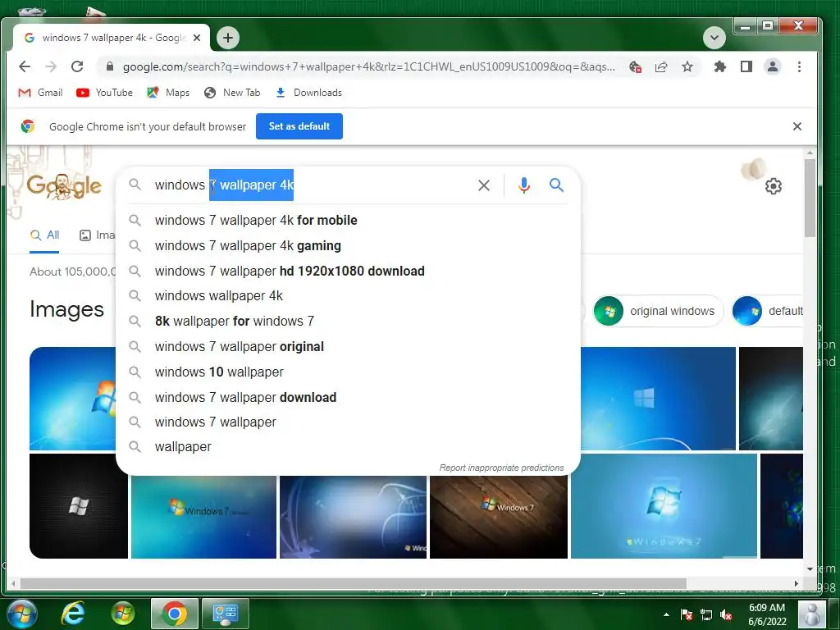Open the YouTube bookmark

pos(104,93)
